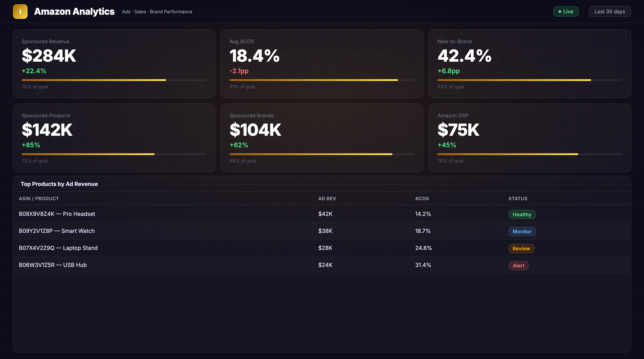This screenshot has height=359, width=644.
Task: Sort by the AD REV column header
Action: click(327, 198)
